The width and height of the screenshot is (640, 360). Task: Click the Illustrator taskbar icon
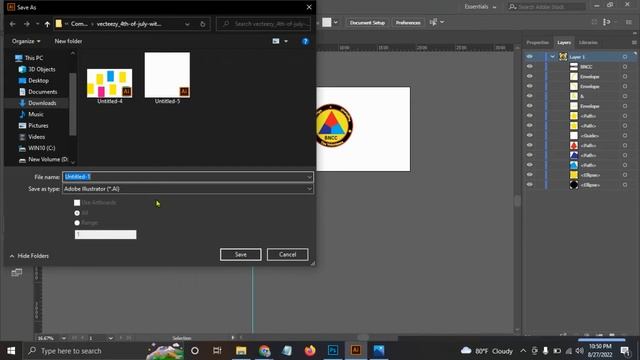356,350
